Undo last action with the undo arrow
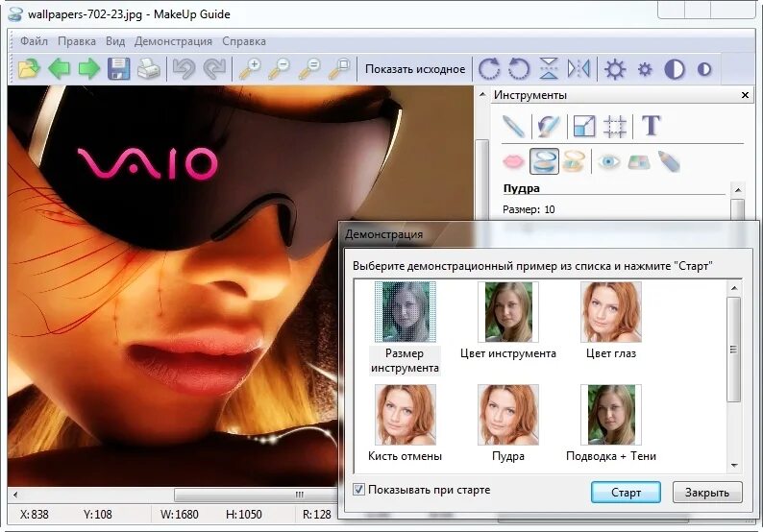This screenshot has height=532, width=763. point(185,69)
